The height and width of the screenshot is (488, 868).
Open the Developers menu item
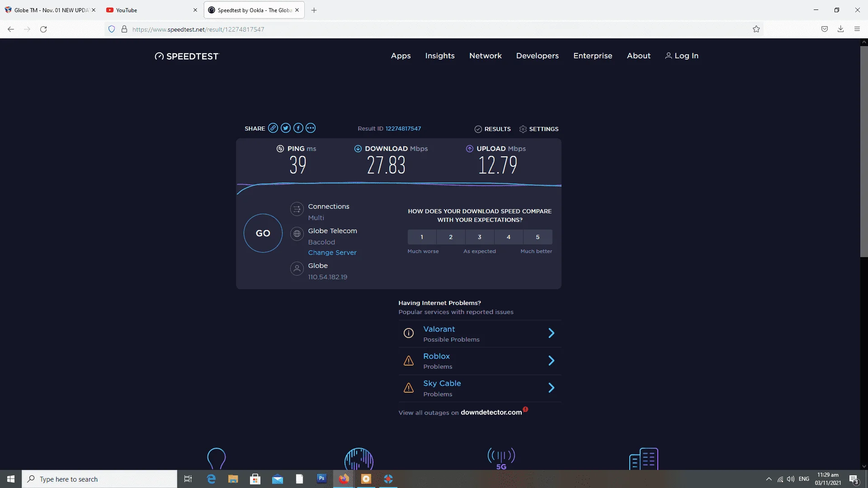pyautogui.click(x=538, y=56)
